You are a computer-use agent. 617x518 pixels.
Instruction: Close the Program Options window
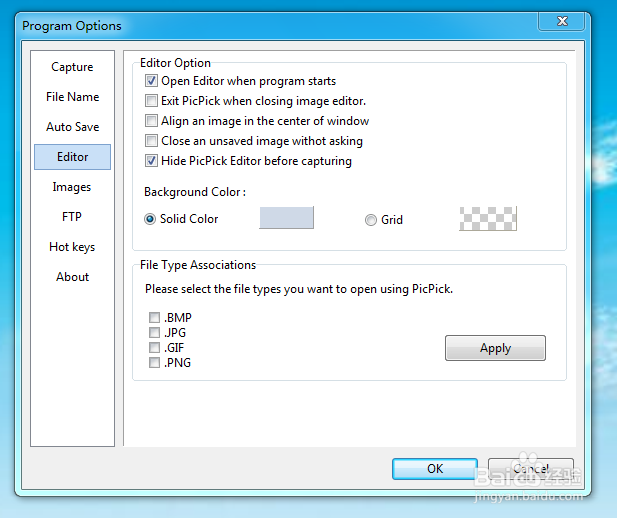click(562, 21)
